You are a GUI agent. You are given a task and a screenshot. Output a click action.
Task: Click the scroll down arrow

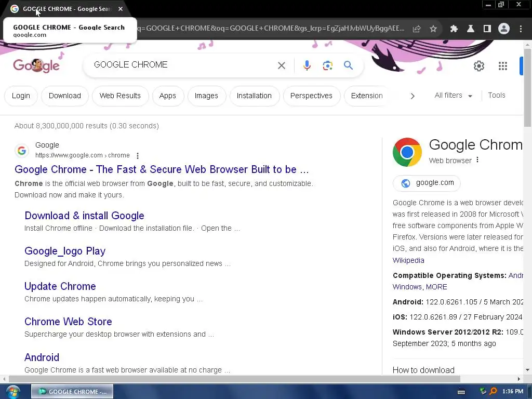coord(527,370)
